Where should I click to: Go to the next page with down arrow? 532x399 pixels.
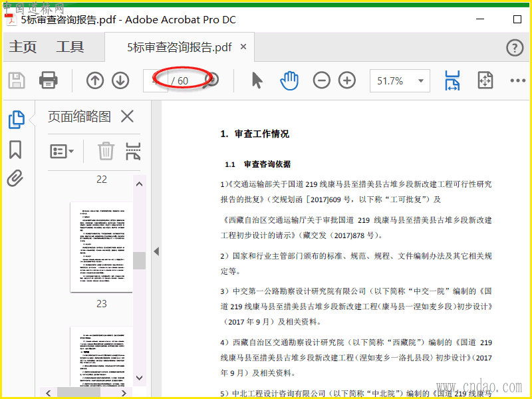pyautogui.click(x=120, y=80)
